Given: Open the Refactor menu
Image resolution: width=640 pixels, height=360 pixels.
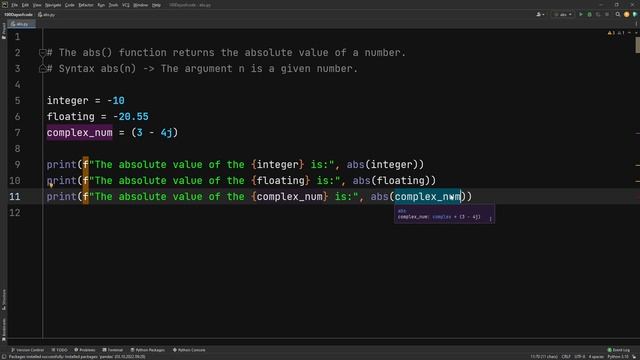Looking at the screenshot, I should pyautogui.click(x=86, y=5).
